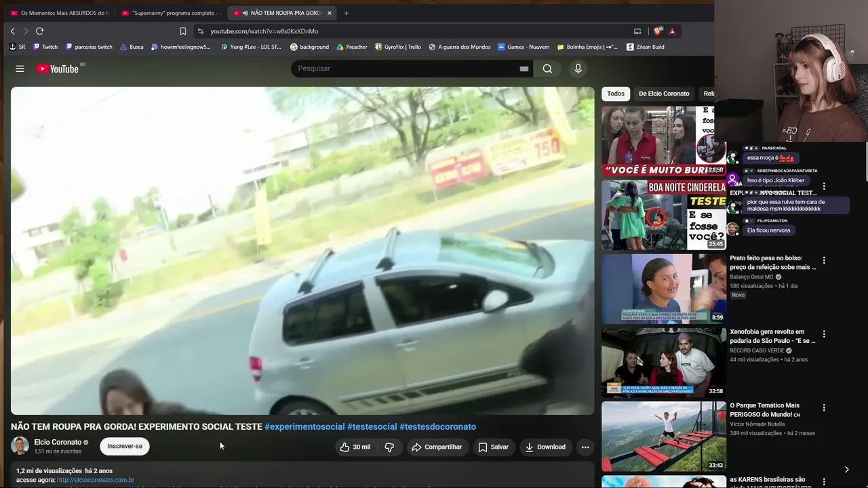Open the 'Busca' bookmark

point(132,47)
